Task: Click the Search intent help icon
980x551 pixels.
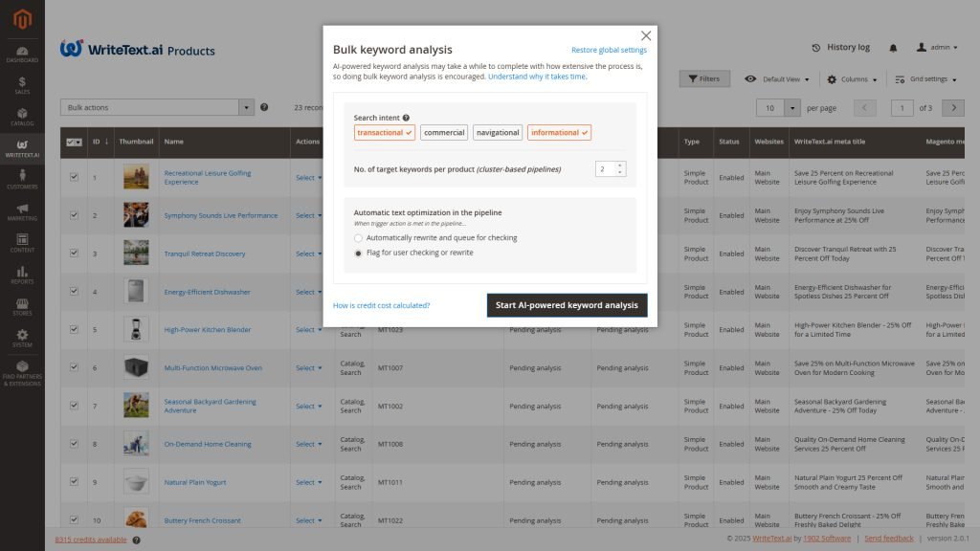Action: (x=406, y=118)
